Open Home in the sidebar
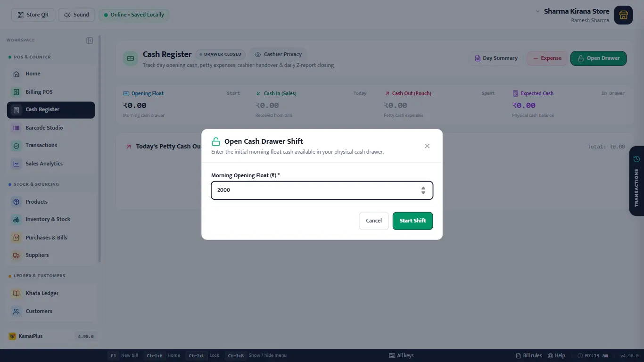 (x=51, y=74)
